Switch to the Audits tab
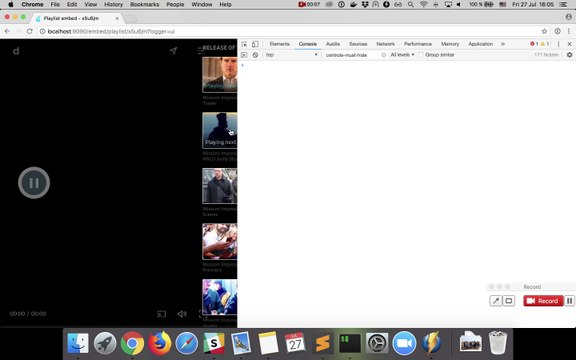Screen dimensions: 576x360 click(x=333, y=44)
